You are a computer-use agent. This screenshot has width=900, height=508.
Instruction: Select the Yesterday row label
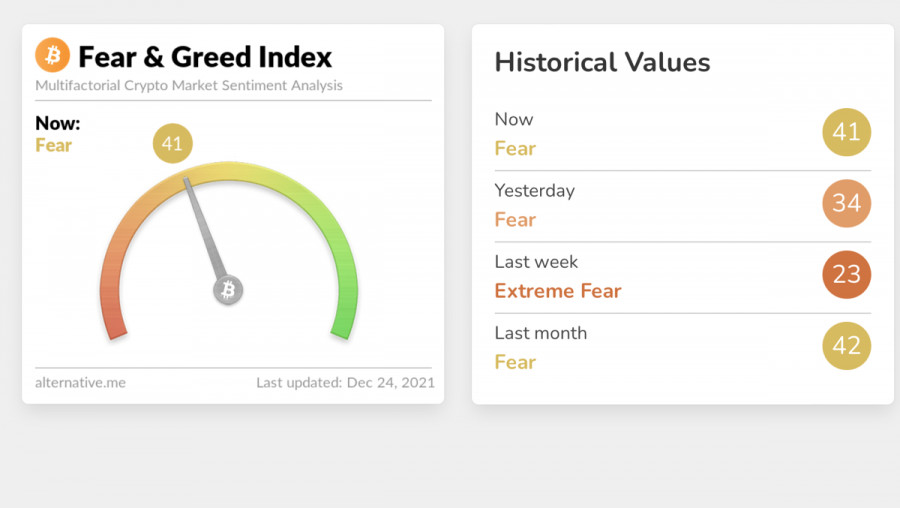(534, 191)
